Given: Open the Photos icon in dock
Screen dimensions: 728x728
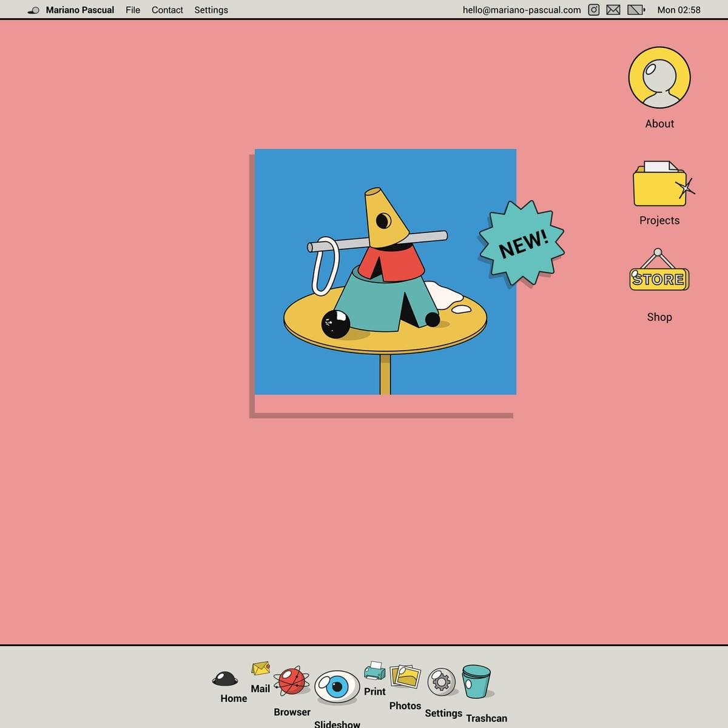Looking at the screenshot, I should click(x=405, y=676).
